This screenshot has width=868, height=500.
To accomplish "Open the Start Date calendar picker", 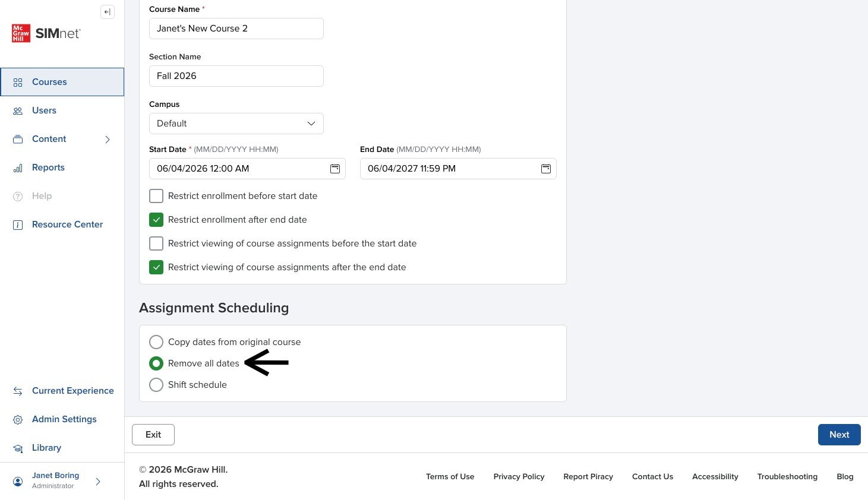I will pyautogui.click(x=335, y=169).
